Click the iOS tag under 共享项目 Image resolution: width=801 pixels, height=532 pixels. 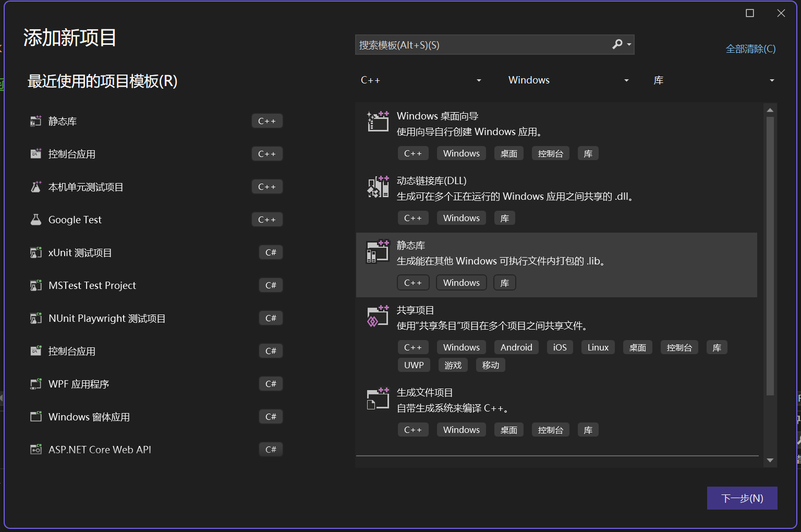tap(560, 347)
